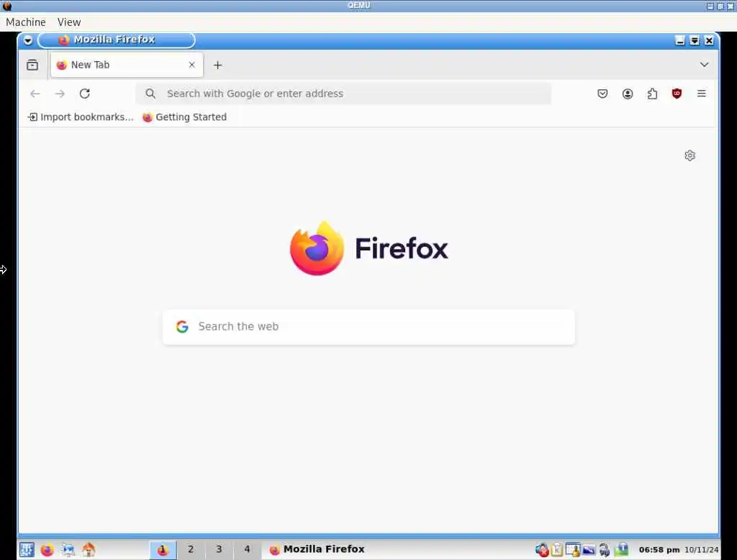Screen dimensions: 737x560
Task: Click the screen lock tray icon
Action: tap(572, 549)
